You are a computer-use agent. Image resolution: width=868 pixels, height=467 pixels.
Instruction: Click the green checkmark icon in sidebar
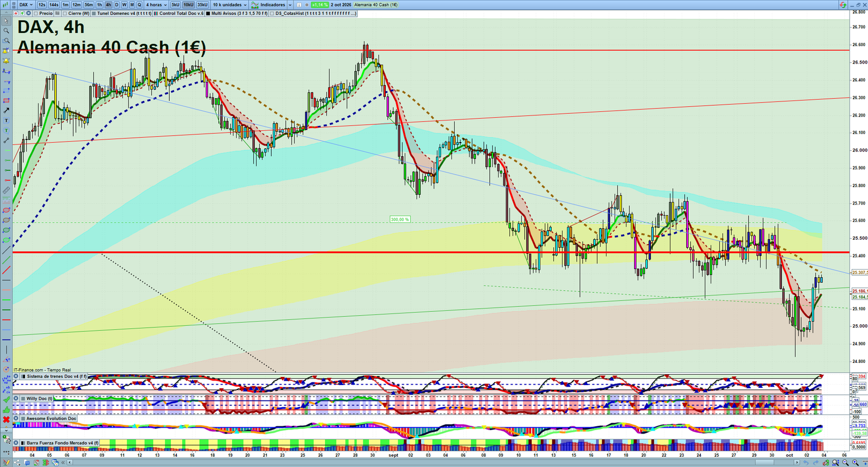[7, 400]
